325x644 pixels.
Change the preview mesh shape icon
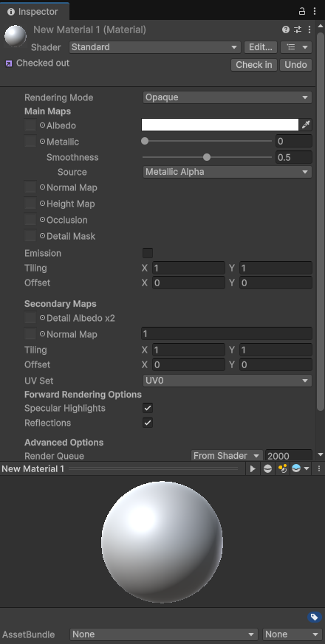coord(267,468)
